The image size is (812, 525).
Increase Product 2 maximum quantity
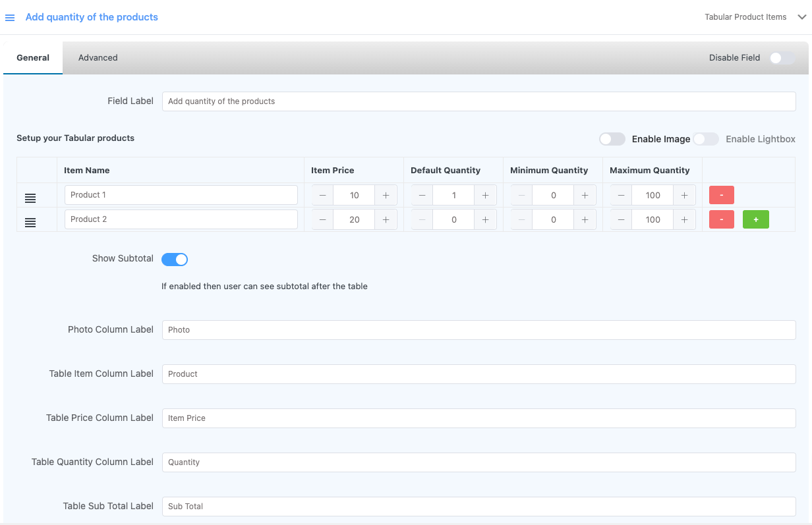(x=684, y=219)
